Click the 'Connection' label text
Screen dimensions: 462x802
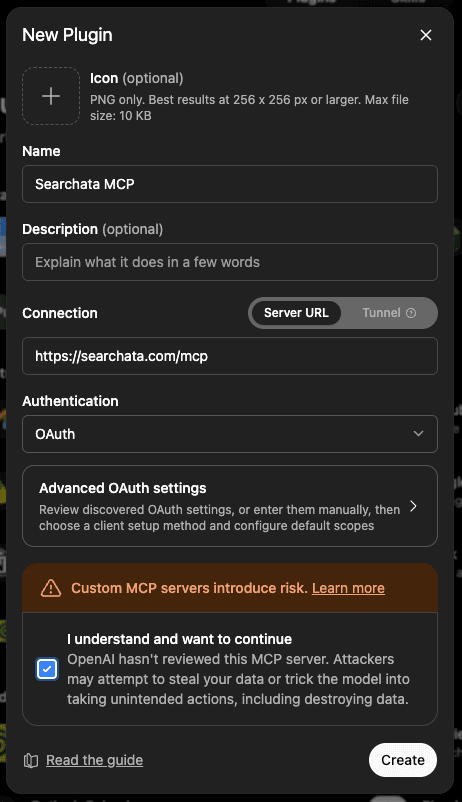(60, 313)
